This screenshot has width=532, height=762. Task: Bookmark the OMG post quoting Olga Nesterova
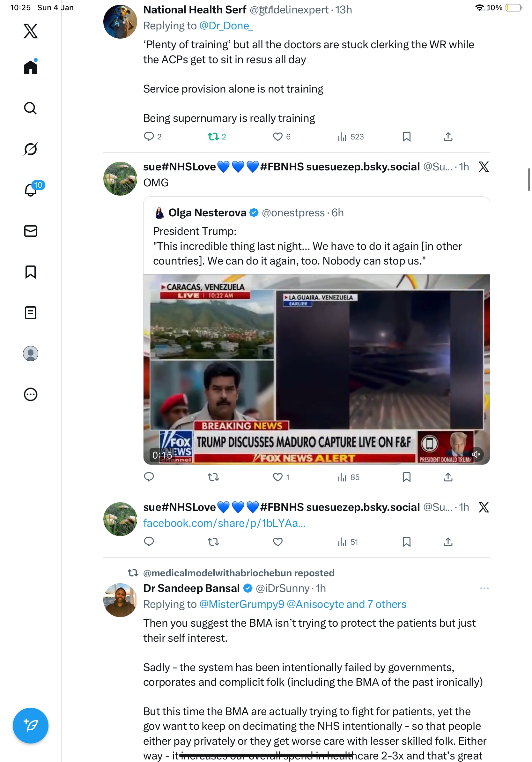coord(406,477)
